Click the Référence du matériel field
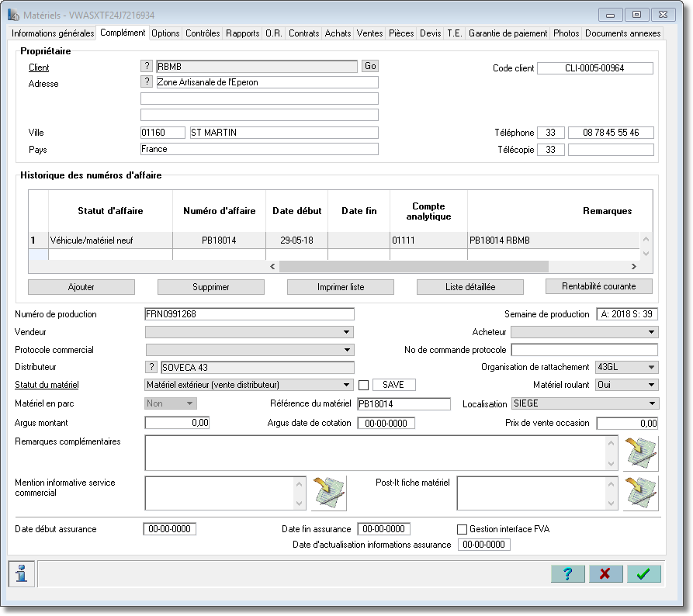This screenshot has width=693, height=616. [x=404, y=403]
